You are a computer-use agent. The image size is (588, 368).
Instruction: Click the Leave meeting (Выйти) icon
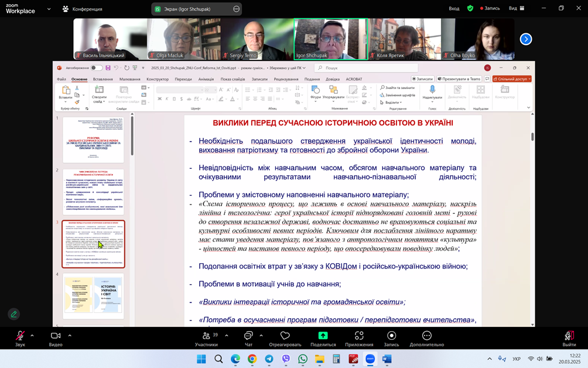coord(569,336)
